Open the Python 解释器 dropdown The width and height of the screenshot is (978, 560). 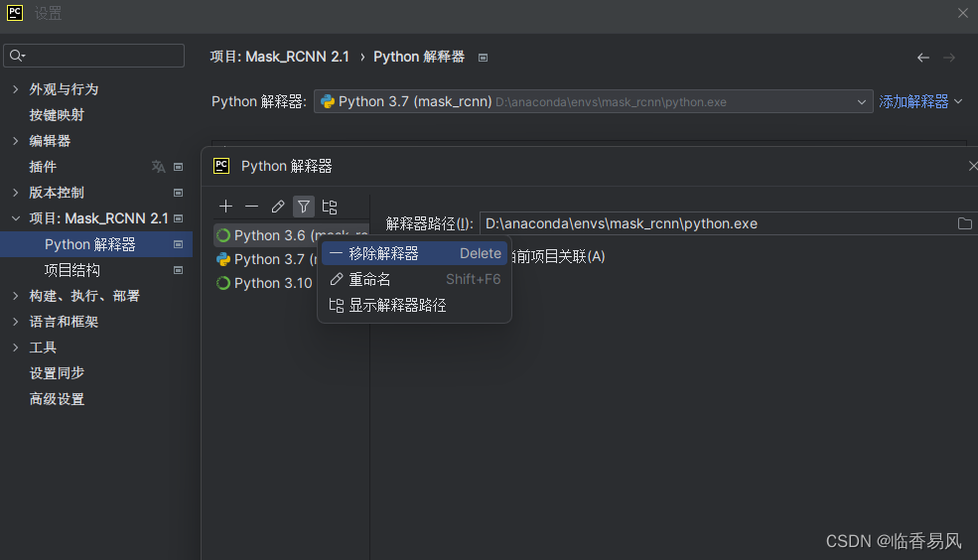593,101
